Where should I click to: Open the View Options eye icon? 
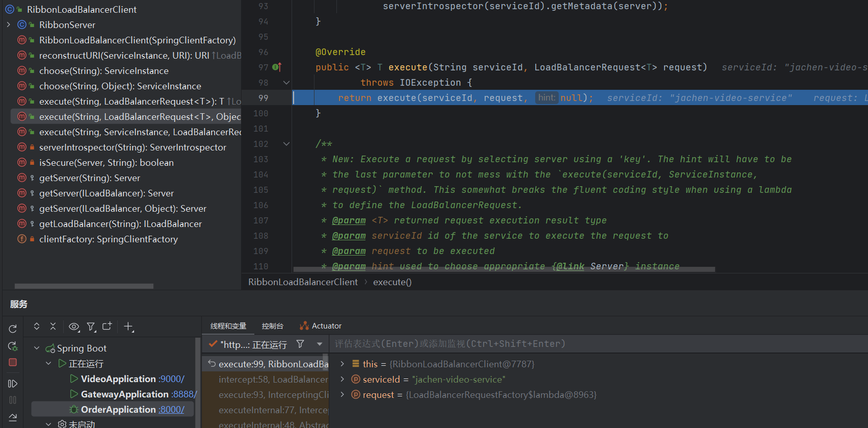(x=74, y=326)
